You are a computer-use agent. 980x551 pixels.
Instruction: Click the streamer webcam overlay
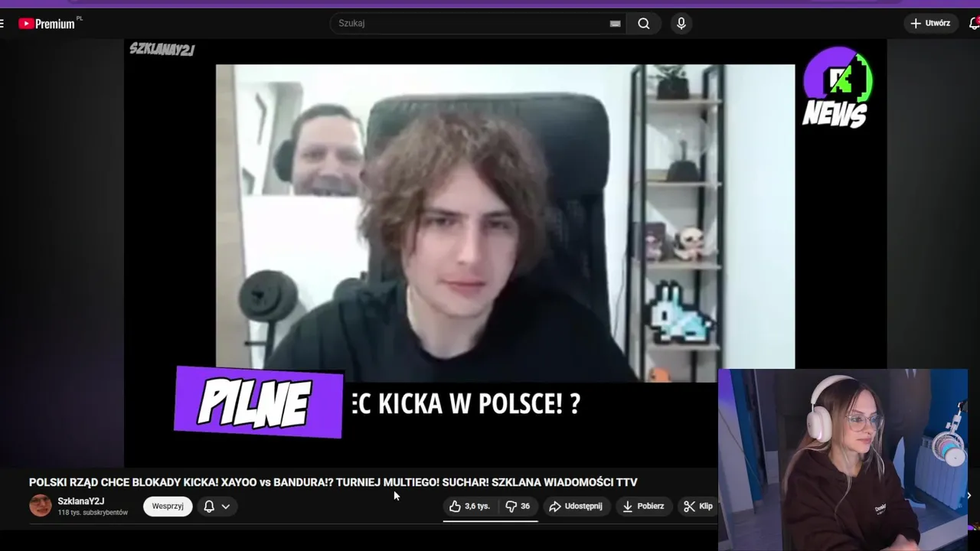[842, 459]
